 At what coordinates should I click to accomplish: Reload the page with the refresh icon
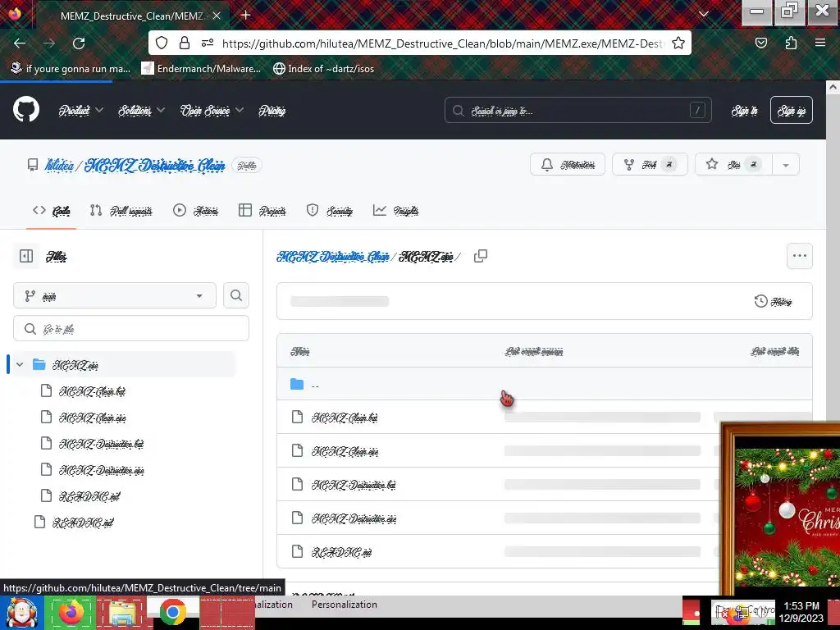click(x=79, y=43)
